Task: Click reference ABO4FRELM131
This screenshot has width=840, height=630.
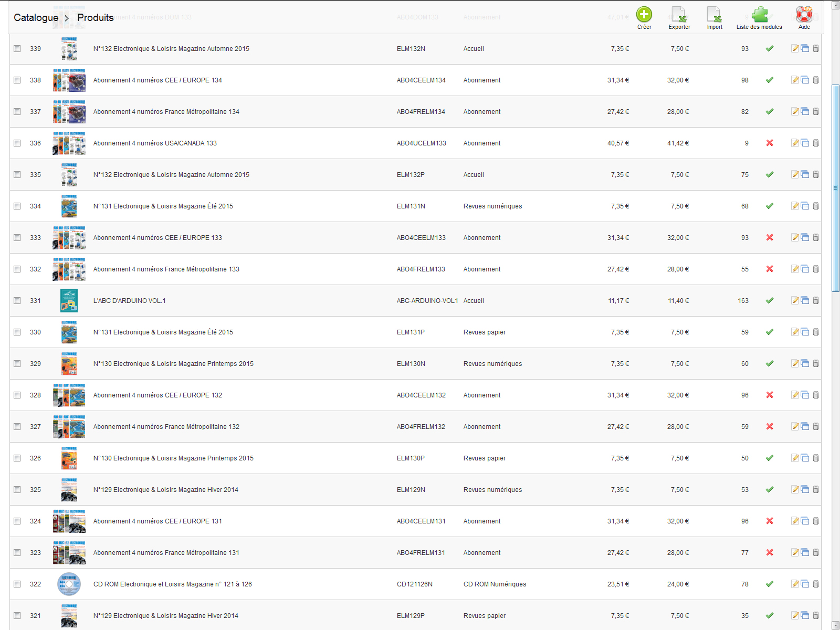Action: [421, 553]
